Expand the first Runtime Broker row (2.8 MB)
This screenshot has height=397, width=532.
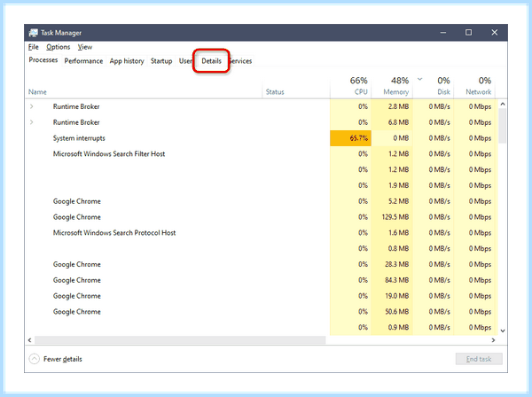click(32, 106)
